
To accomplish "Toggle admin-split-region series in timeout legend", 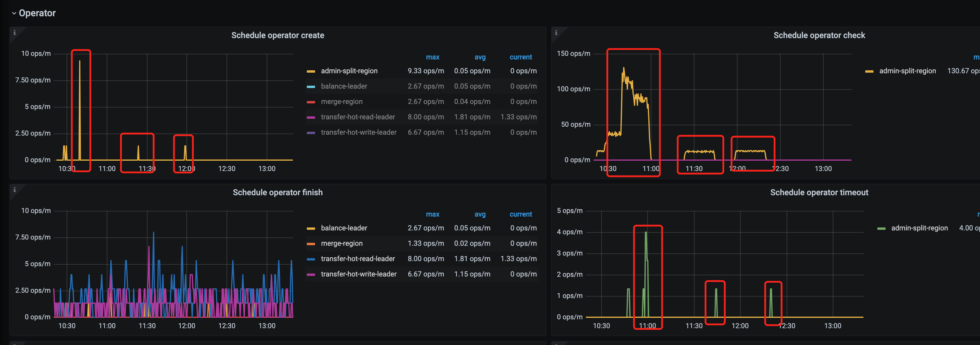I will coord(919,228).
